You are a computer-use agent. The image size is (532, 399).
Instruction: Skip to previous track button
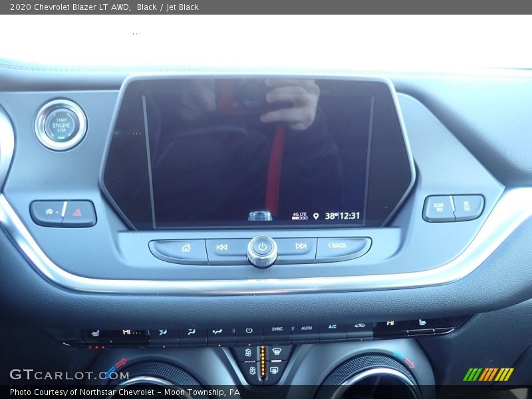pyautogui.click(x=223, y=248)
